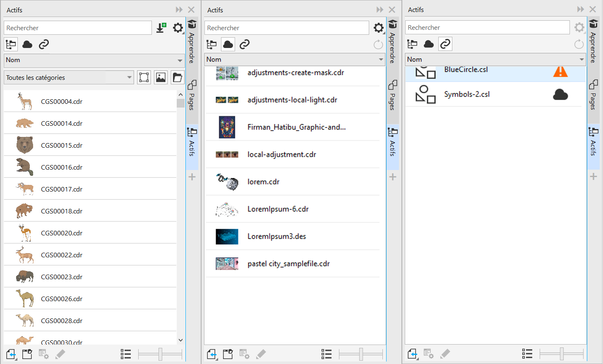Select the lorem.cdr file entry
The height and width of the screenshot is (364, 603).
click(x=263, y=182)
